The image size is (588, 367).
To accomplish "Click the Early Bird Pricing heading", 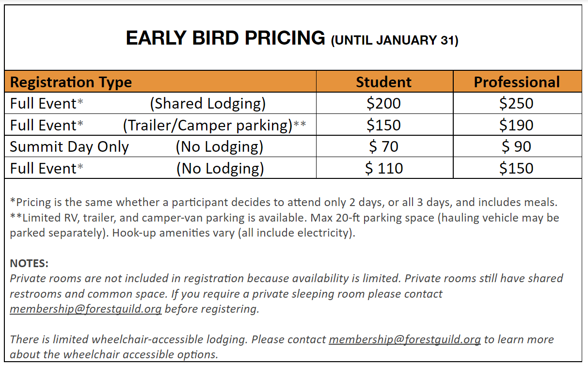I will point(225,38).
